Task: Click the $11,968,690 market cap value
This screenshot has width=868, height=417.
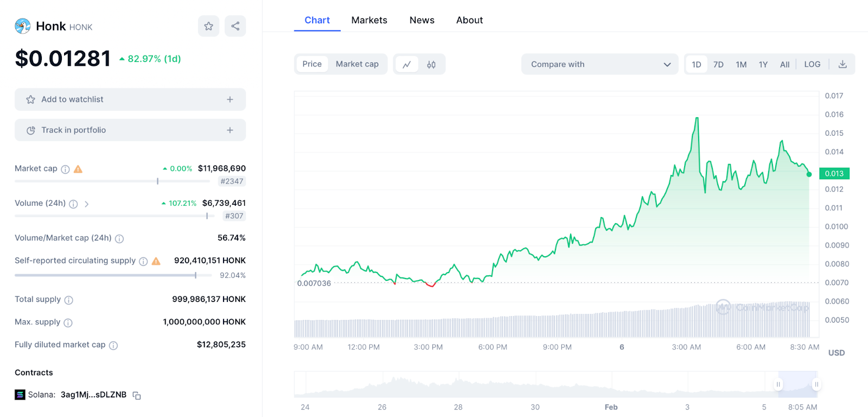Action: coord(222,168)
